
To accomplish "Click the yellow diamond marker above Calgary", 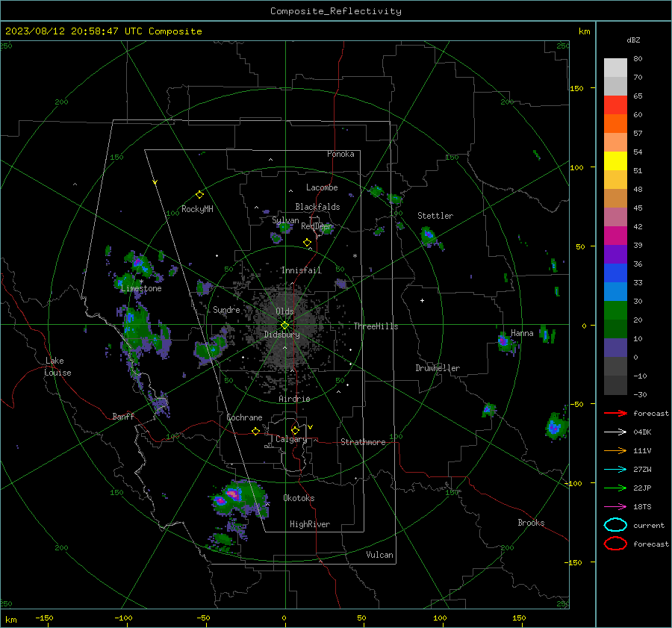I will pos(295,430).
